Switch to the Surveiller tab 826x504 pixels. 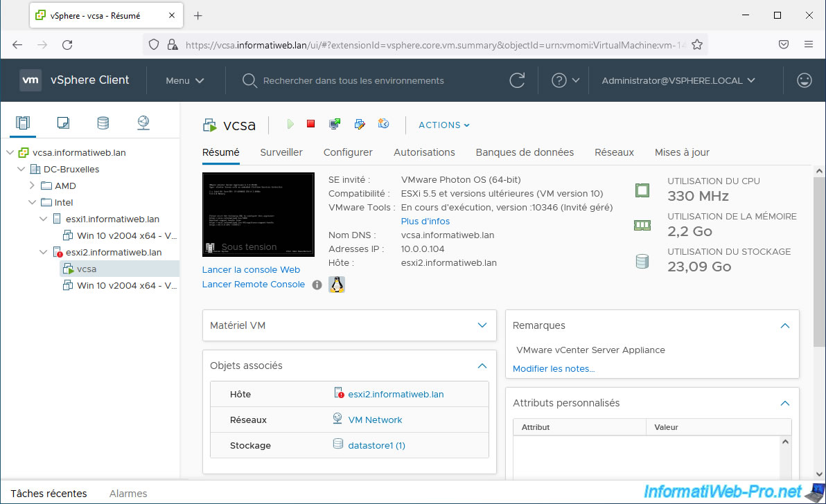(281, 152)
